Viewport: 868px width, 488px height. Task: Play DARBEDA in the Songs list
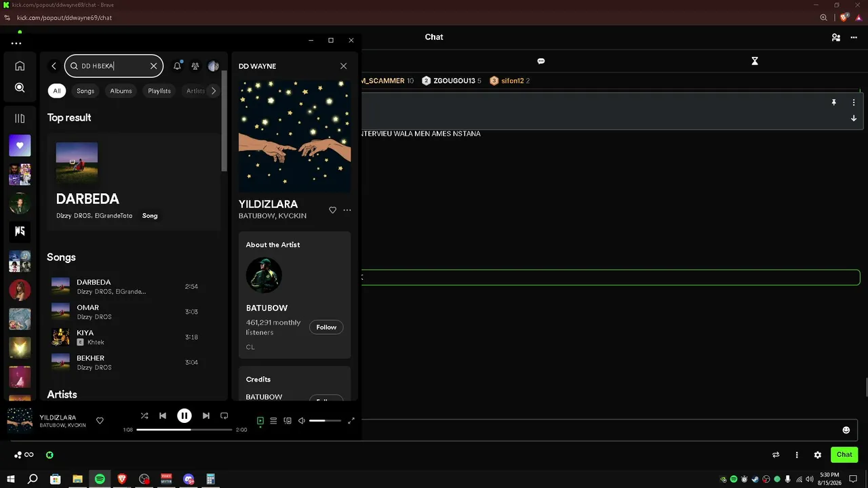[x=134, y=286]
